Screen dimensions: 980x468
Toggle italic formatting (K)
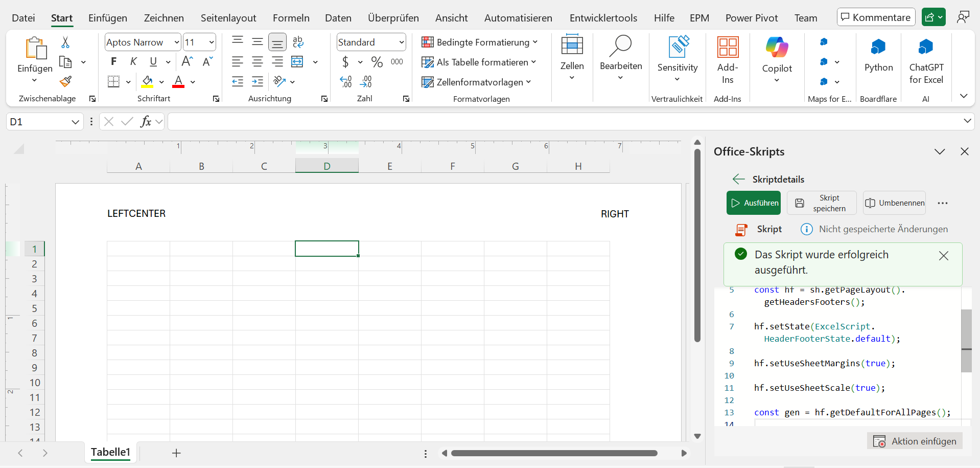pyautogui.click(x=133, y=61)
